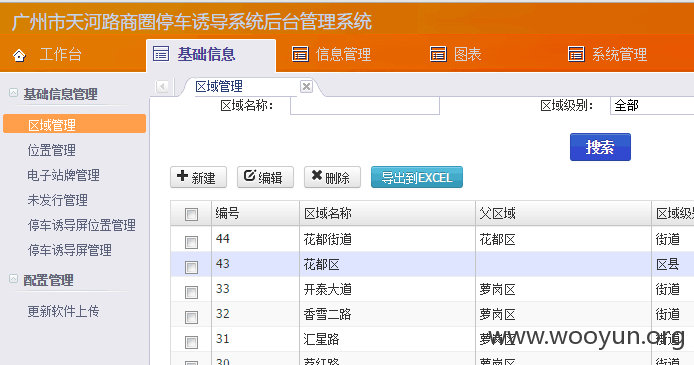Click the 街道 level cell in row 44

[x=673, y=239]
